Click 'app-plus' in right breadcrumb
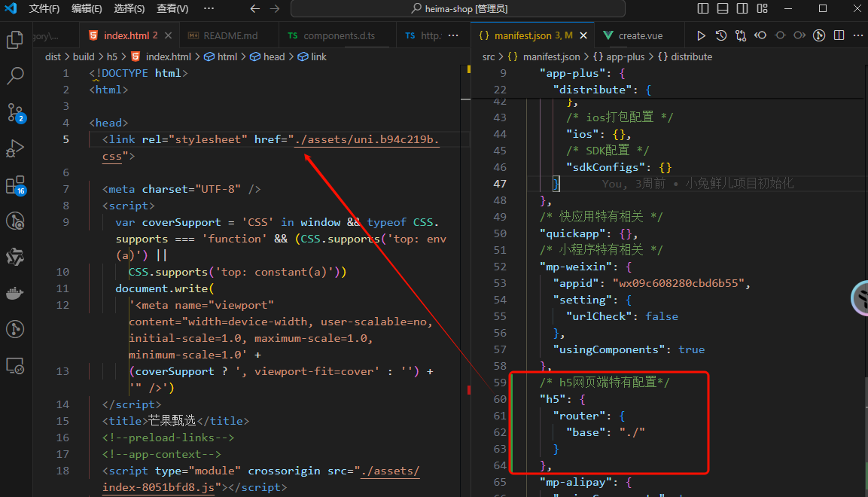The width and height of the screenshot is (868, 497). [626, 56]
